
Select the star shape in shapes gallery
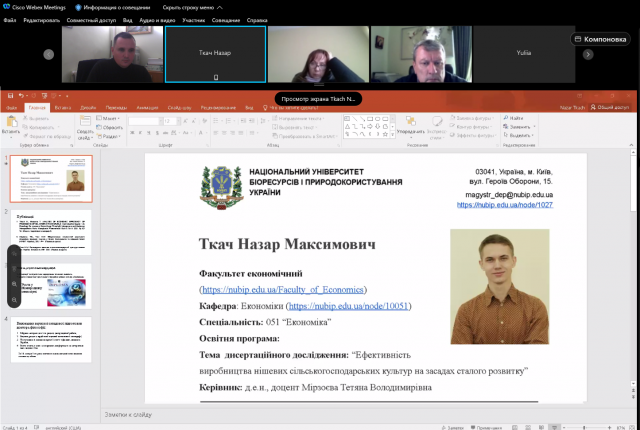(385, 134)
